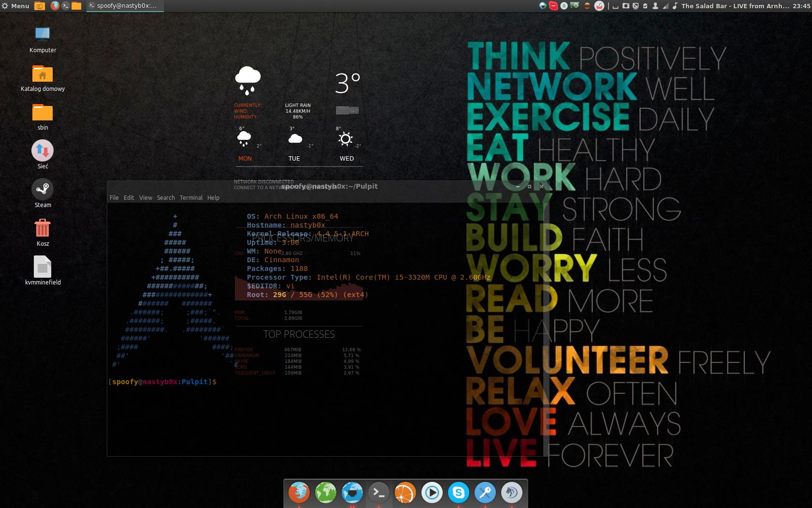Open the Komputer desktop icon
The width and height of the screenshot is (812, 508).
pyautogui.click(x=43, y=40)
